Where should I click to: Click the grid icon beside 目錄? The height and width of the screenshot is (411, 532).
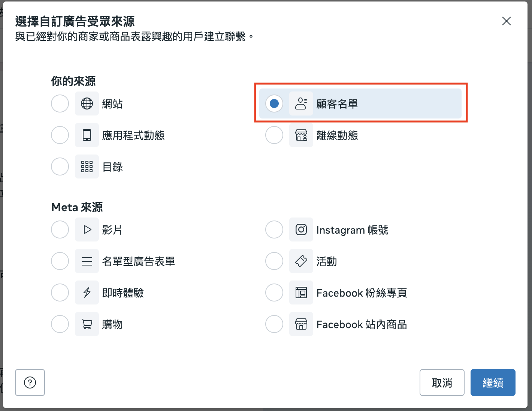tap(87, 166)
